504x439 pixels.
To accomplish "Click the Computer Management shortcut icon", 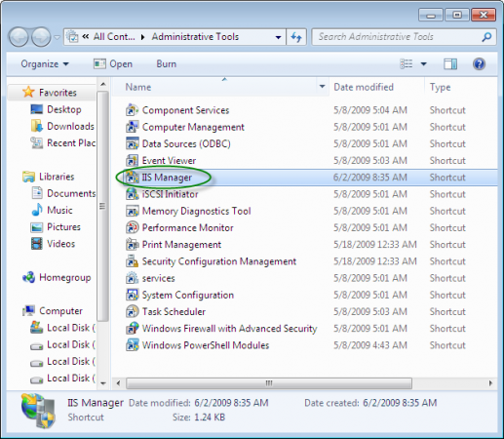I will point(132,127).
